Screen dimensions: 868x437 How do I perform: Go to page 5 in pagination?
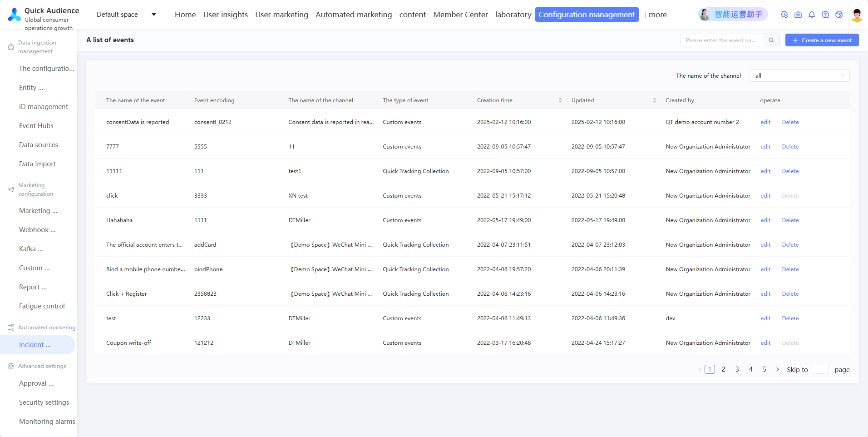(764, 369)
